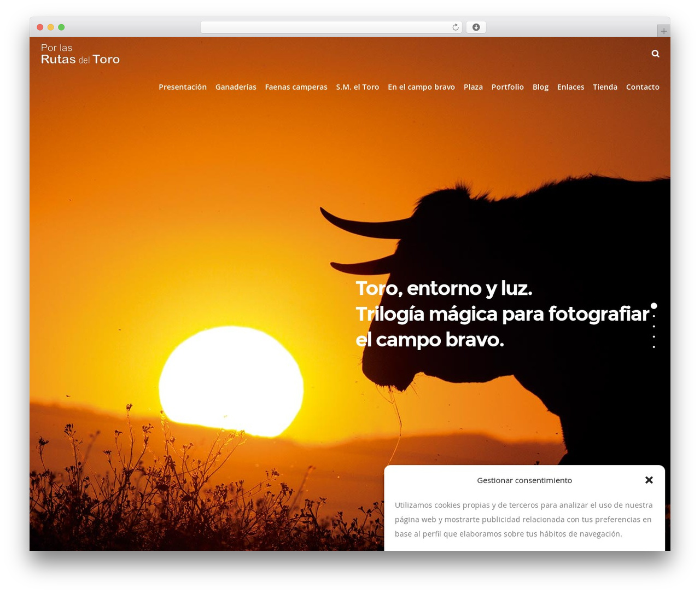The height and width of the screenshot is (593, 700).
Task: View the Portfolio section
Action: pos(507,87)
